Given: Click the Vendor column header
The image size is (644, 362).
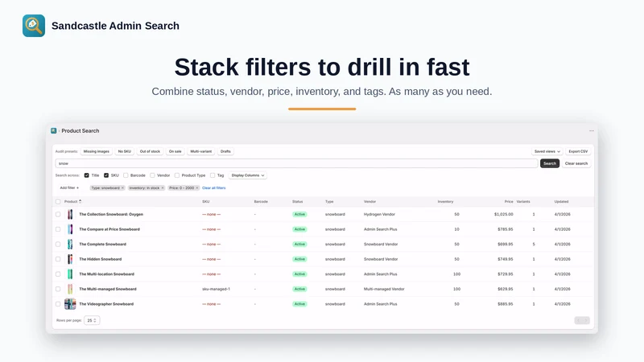Looking at the screenshot, I should (x=369, y=202).
